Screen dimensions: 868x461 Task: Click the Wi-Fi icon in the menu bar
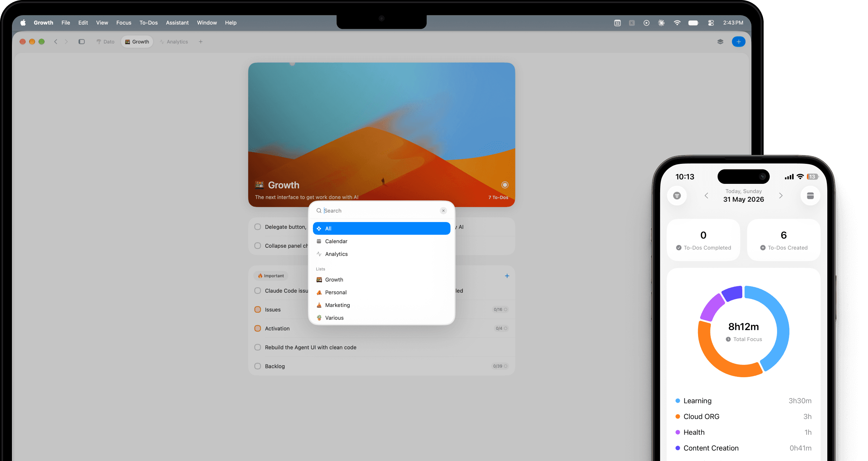(677, 23)
